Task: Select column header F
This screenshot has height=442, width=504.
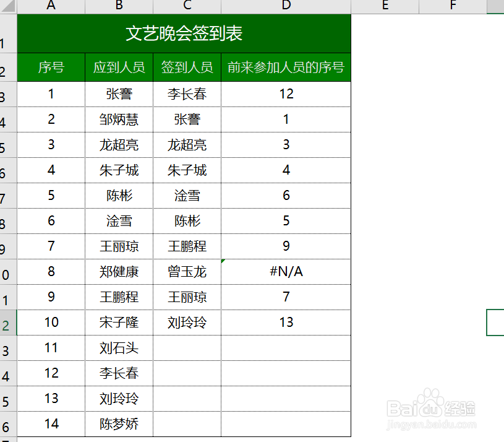Action: (452, 6)
